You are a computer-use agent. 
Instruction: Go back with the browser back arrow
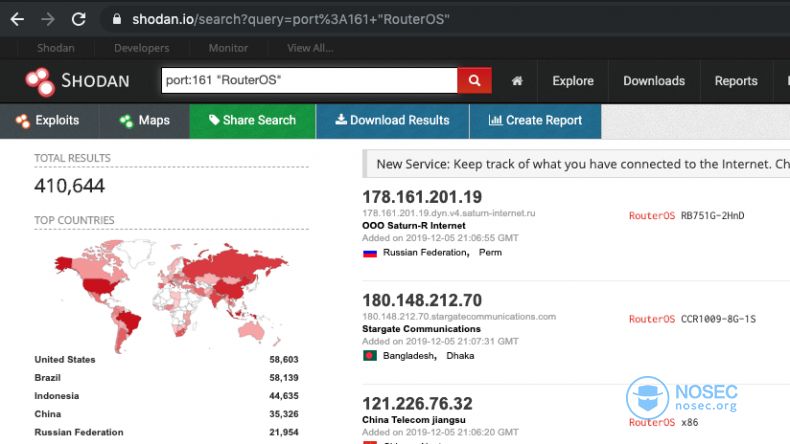17,19
